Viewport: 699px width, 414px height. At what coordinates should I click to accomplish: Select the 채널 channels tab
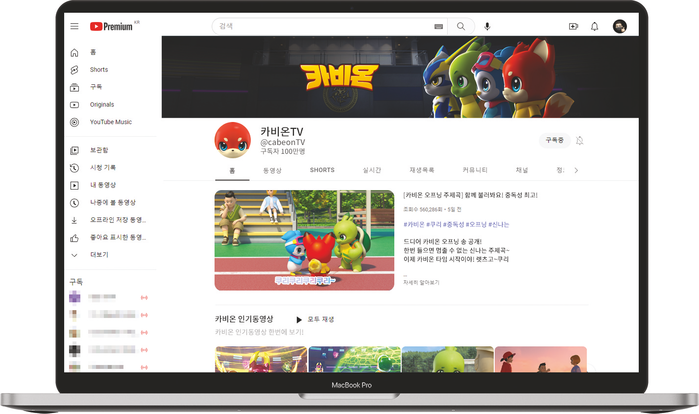click(x=522, y=170)
